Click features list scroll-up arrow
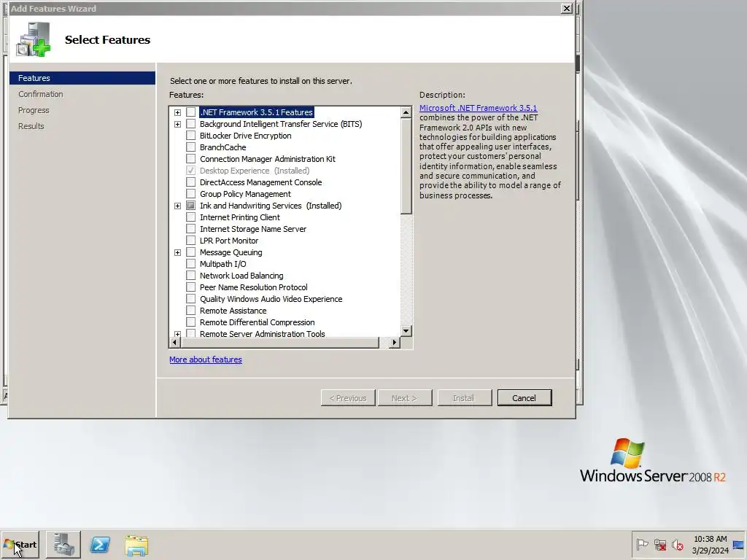Screen dimensions: 747x560 (x=406, y=112)
